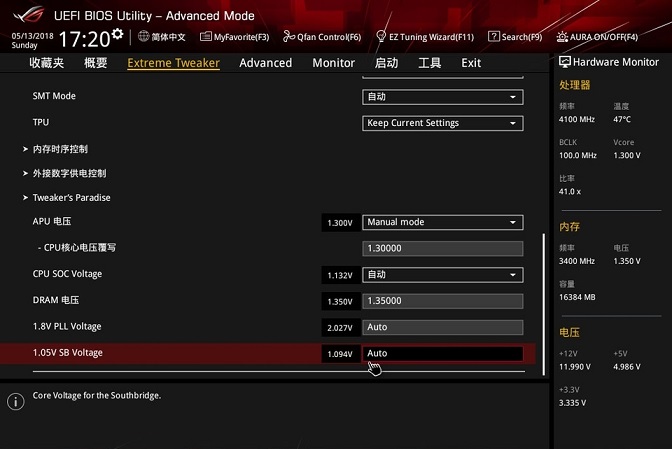Toggle AURA ON/OFF(F4) lighting

click(563, 37)
